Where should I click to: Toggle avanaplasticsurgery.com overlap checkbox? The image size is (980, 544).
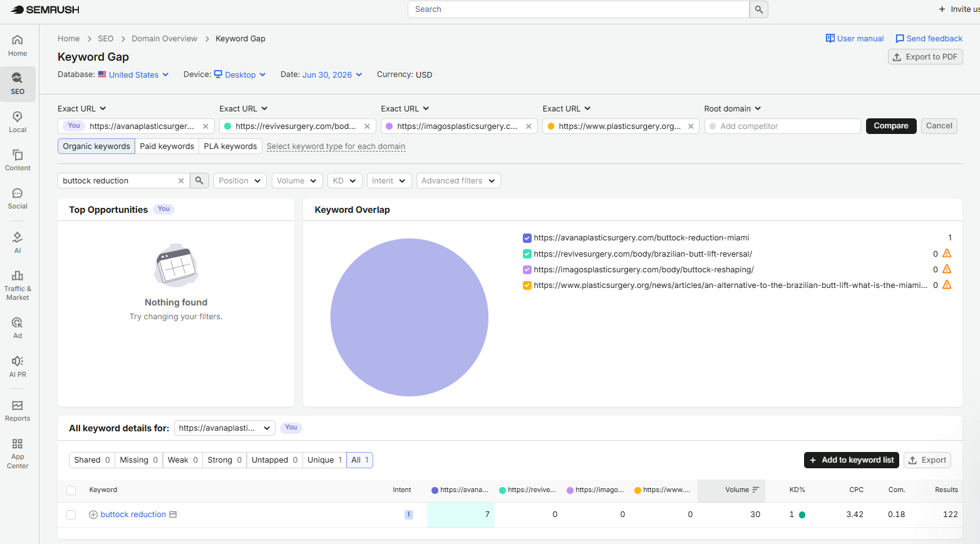click(x=527, y=238)
